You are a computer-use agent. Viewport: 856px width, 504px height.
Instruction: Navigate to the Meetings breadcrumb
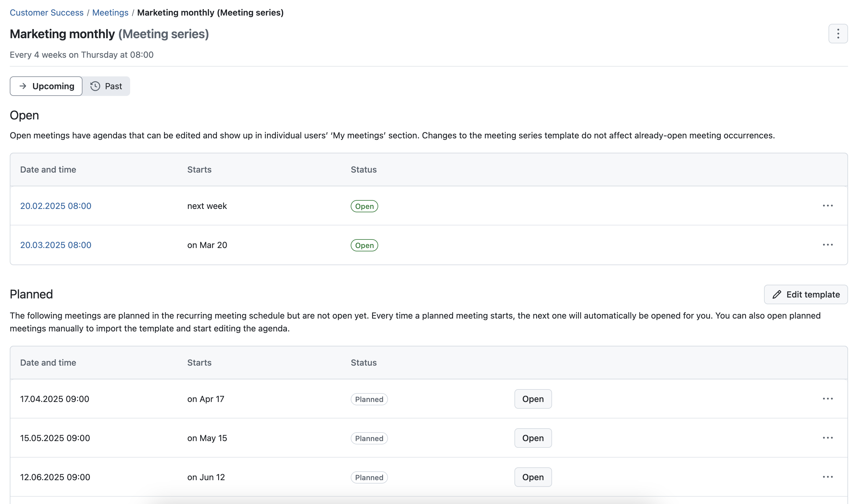pos(110,13)
